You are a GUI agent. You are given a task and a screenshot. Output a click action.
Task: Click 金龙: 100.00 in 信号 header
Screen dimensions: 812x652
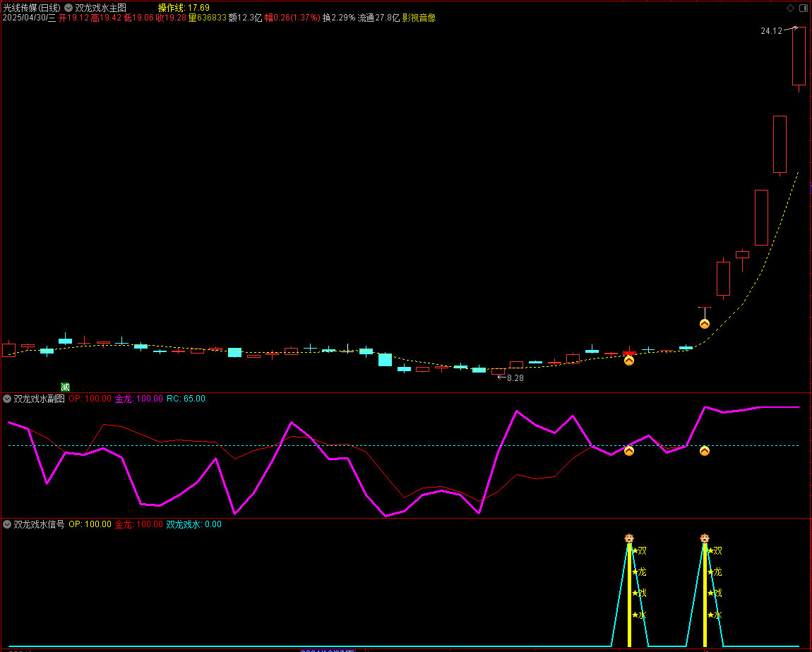139,524
